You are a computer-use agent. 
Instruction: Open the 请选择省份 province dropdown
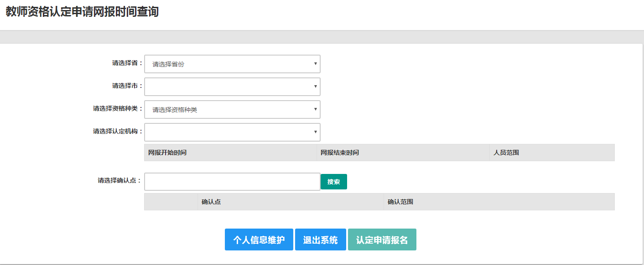pos(232,64)
